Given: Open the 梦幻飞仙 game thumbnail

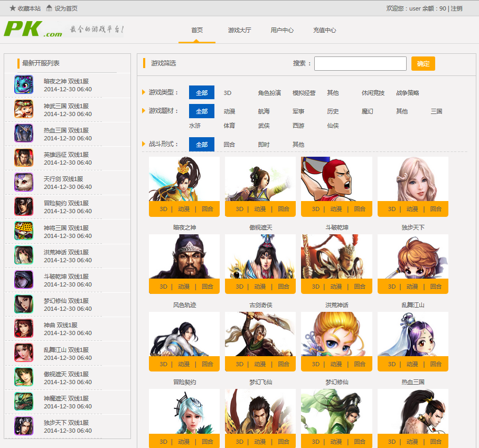Looking at the screenshot, I should pos(260,334).
